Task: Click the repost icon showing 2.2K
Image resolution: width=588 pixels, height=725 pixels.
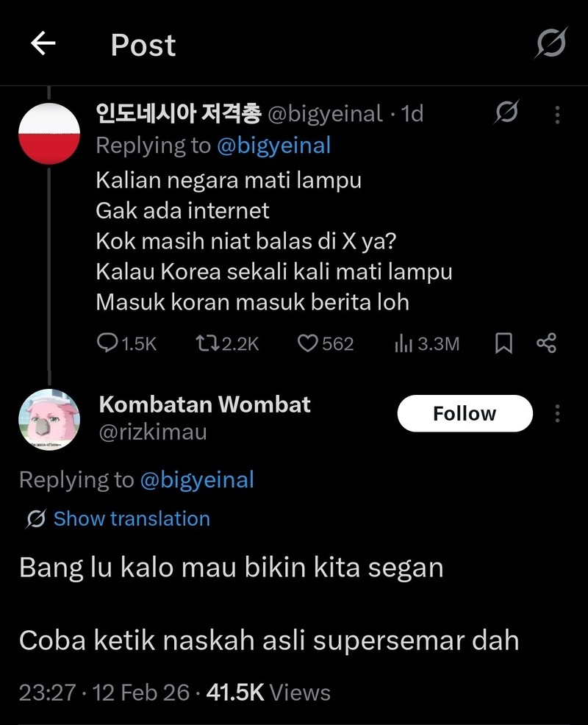Action: tap(207, 343)
